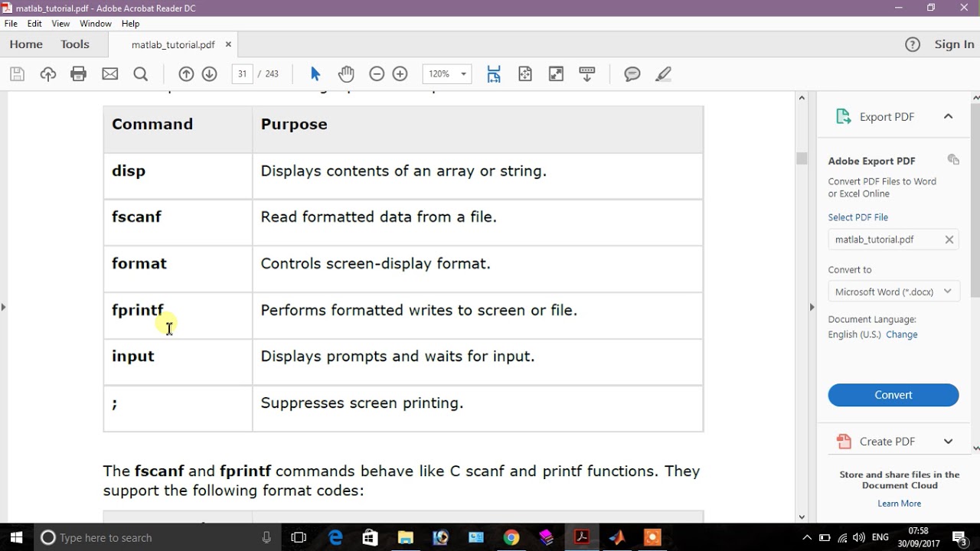The image size is (980, 551).
Task: Select the highlighter pen tool
Action: pos(664,74)
